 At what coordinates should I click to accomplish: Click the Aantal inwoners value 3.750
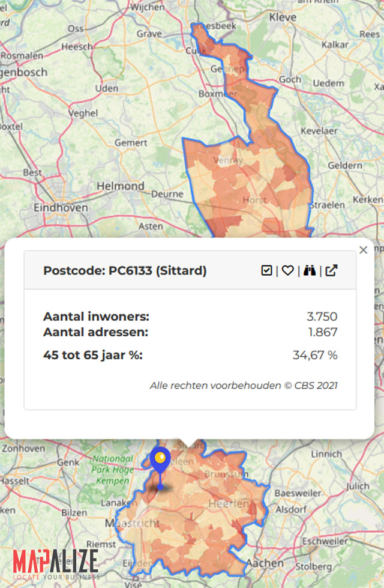322,317
